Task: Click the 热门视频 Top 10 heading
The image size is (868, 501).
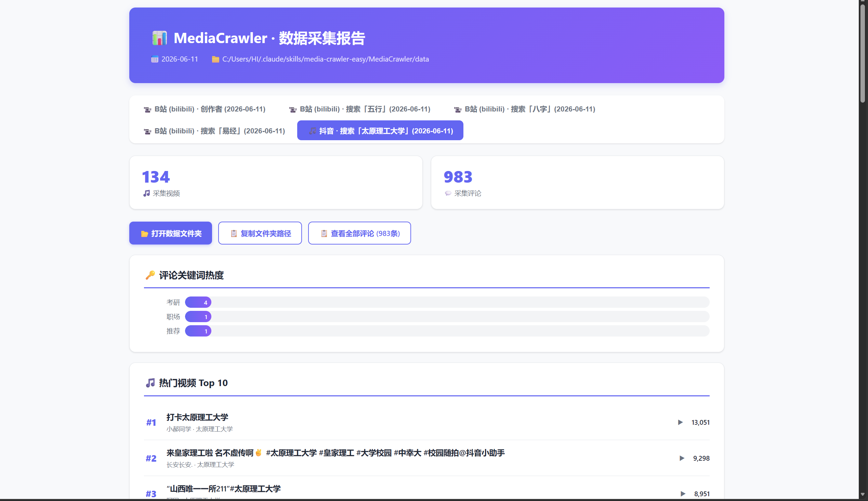Action: tap(193, 383)
